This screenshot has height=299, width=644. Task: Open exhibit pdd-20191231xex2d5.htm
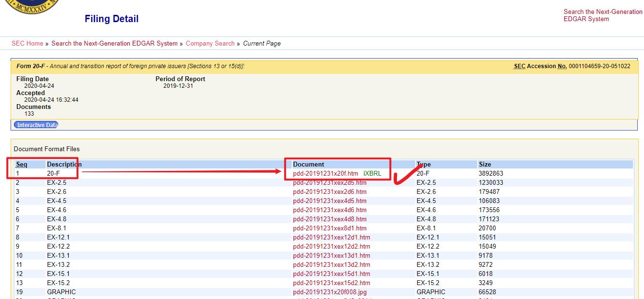coord(330,182)
